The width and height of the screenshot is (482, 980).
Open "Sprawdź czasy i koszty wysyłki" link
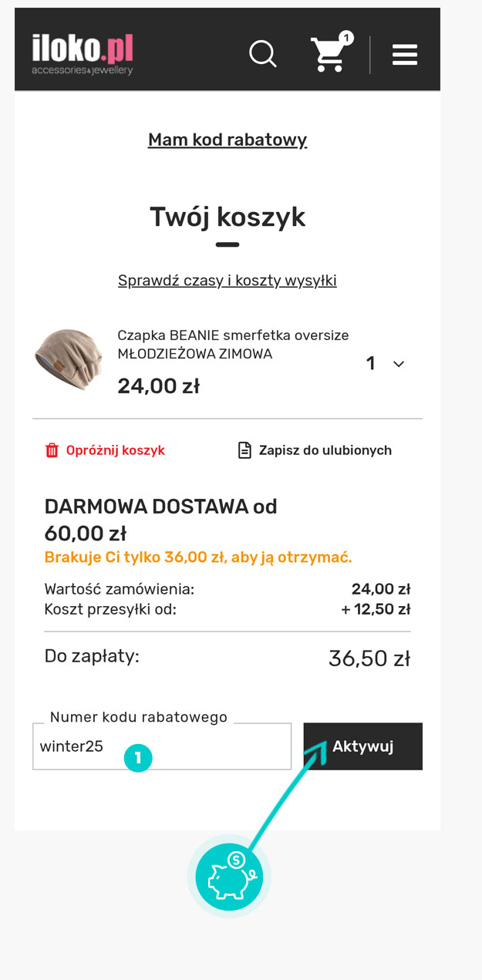tap(228, 280)
